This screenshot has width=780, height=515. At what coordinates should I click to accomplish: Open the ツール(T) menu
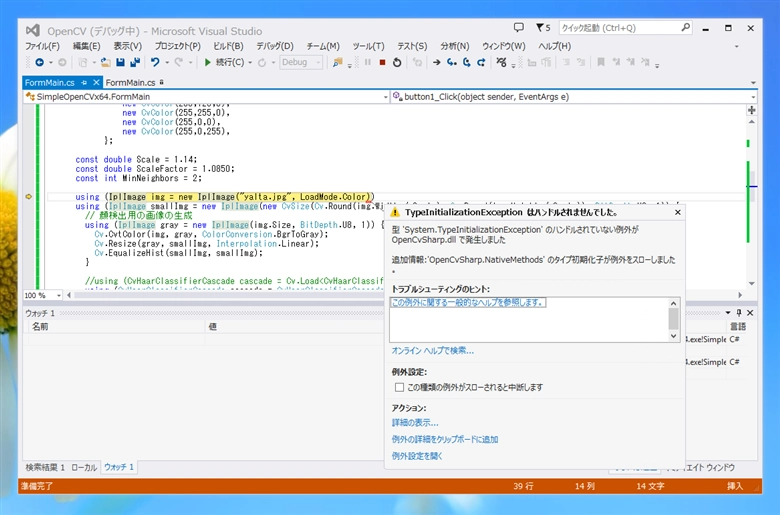(x=368, y=46)
